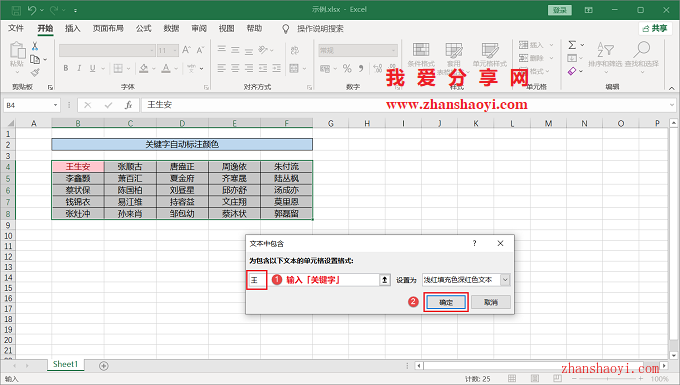Click Increase Font Size icon
Screen dimensions: 680x385
186,50
